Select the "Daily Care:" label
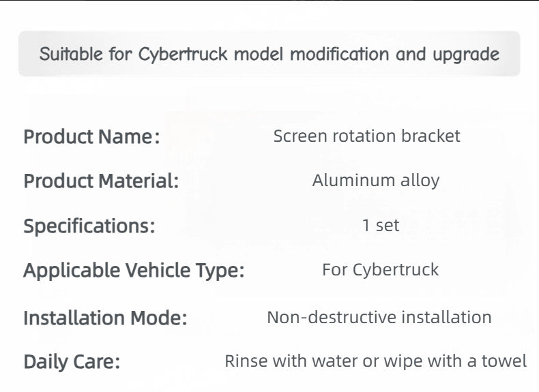Image resolution: width=539 pixels, height=392 pixels. [x=72, y=362]
